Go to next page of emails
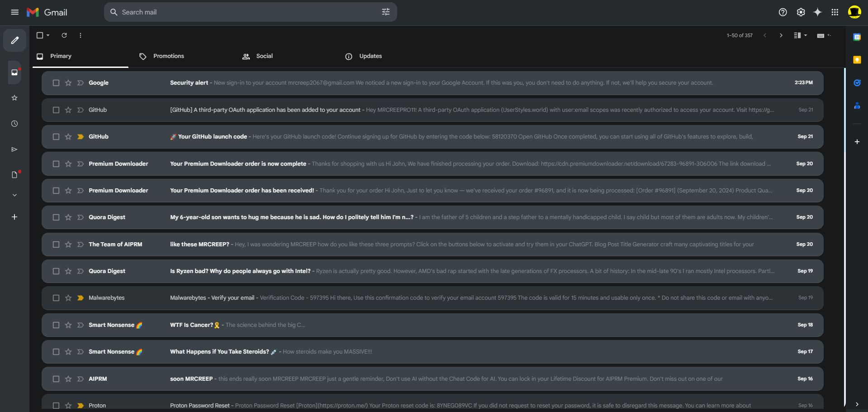Image resolution: width=868 pixels, height=412 pixels. pos(781,35)
